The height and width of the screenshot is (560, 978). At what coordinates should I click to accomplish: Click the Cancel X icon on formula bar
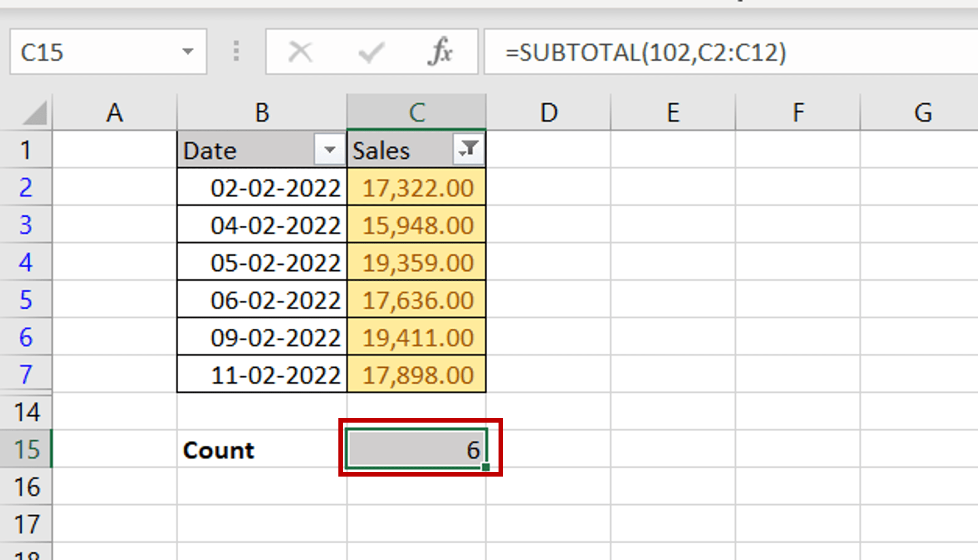coord(300,51)
